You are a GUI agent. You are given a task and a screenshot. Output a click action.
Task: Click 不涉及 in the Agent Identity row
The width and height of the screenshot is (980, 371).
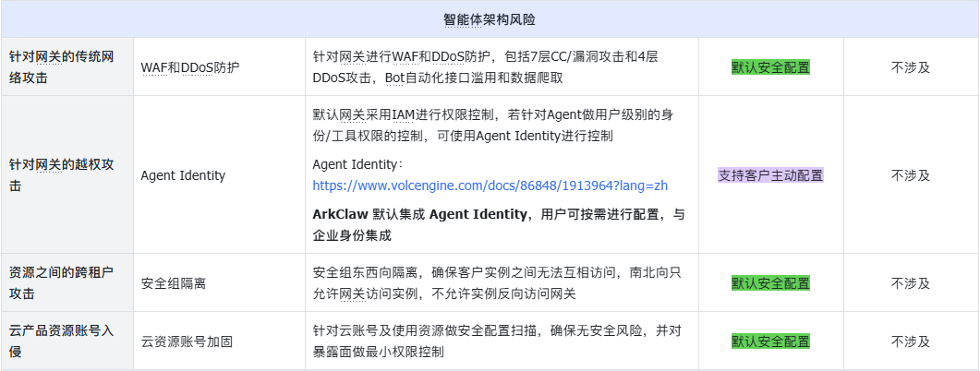click(911, 175)
